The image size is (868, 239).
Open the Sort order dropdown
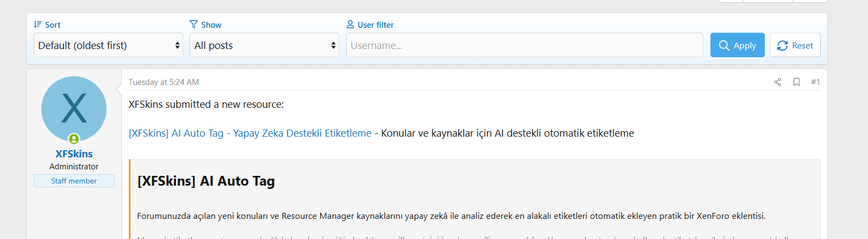[108, 45]
